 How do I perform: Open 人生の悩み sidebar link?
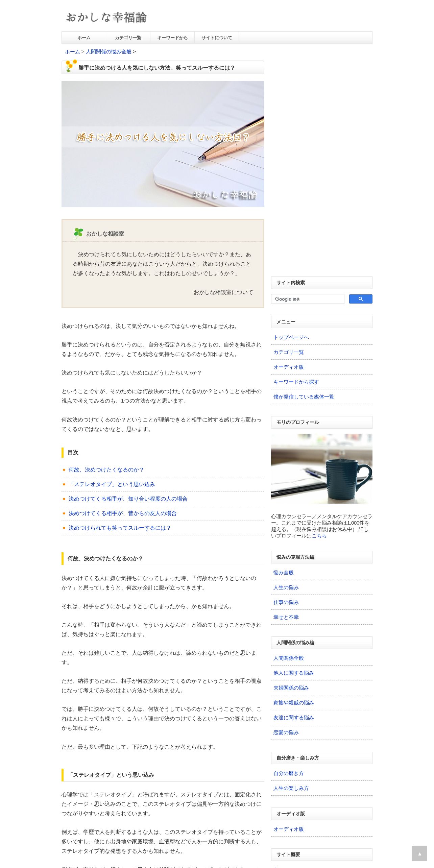click(x=286, y=587)
